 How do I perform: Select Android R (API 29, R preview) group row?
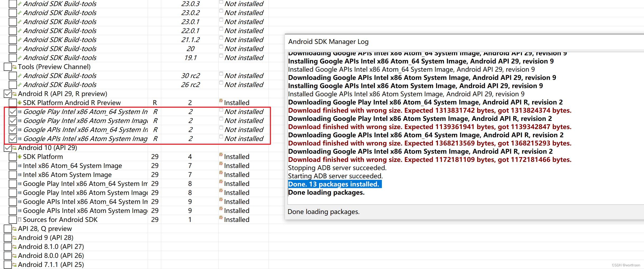134,94
